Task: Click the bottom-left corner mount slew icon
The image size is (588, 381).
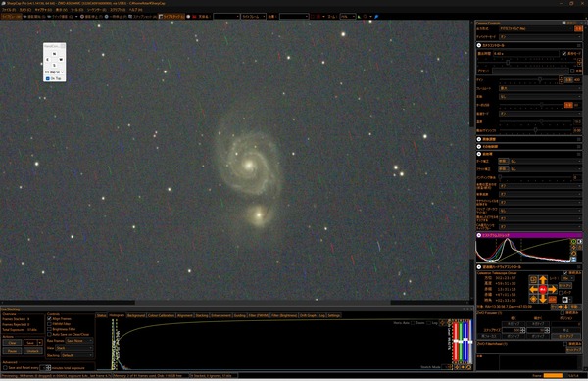Action: click(x=533, y=299)
